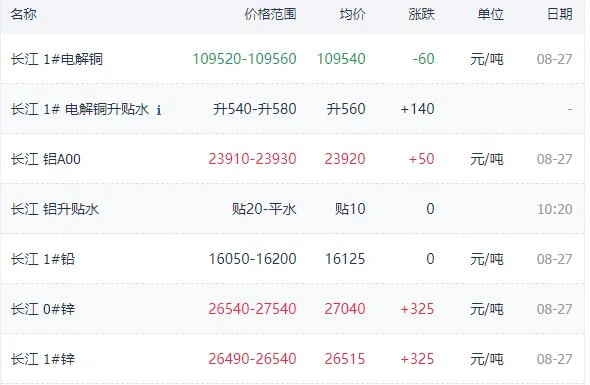The width and height of the screenshot is (590, 385).
Task: Click the 均价 column header
Action: (x=353, y=14)
